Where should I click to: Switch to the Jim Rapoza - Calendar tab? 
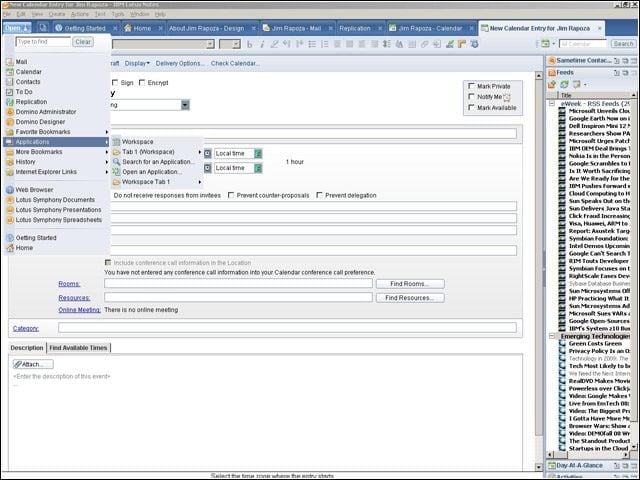[430, 28]
